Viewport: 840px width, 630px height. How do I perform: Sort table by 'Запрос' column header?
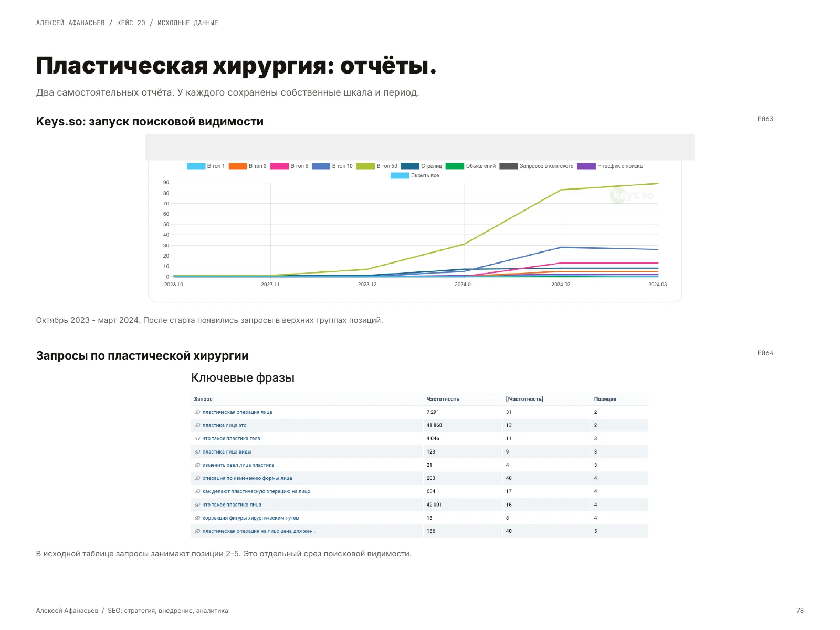tap(203, 399)
